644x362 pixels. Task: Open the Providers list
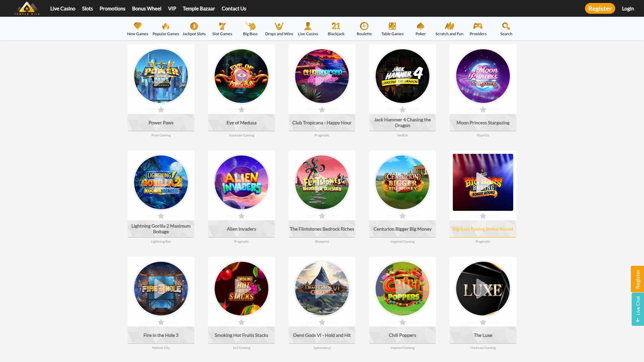click(478, 26)
